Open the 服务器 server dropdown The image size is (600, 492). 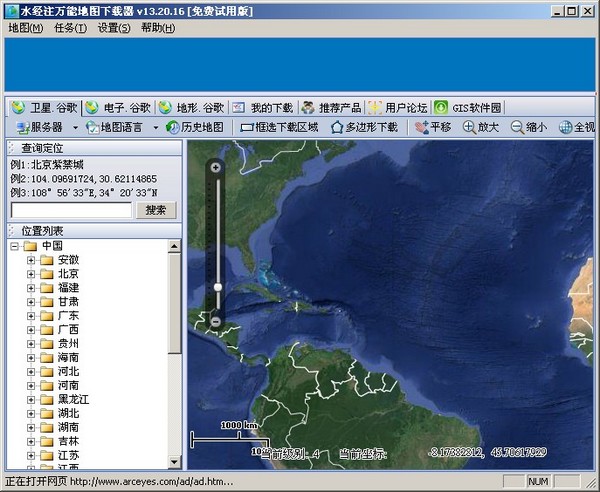41,127
